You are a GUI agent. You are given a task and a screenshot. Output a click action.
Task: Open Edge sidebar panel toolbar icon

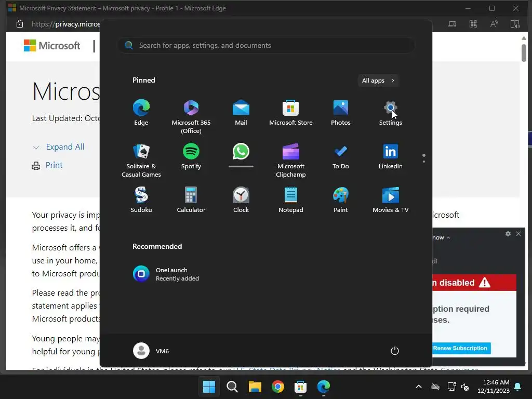point(515,24)
